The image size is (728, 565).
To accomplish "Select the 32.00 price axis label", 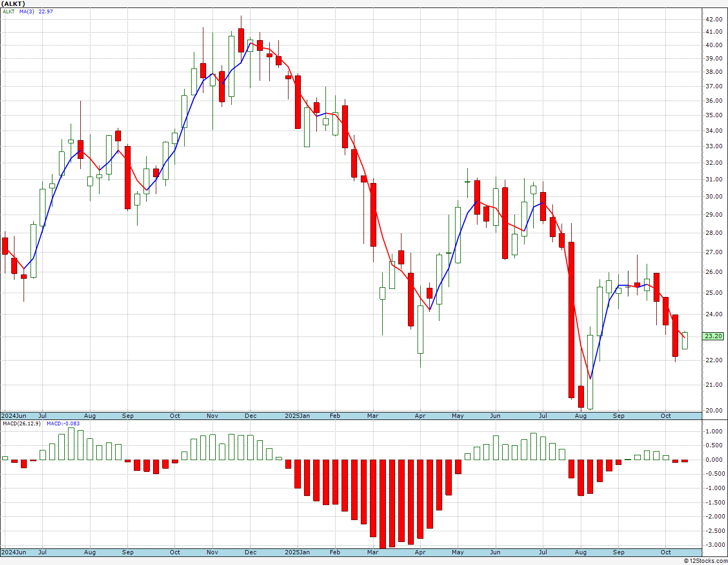I will pyautogui.click(x=714, y=163).
